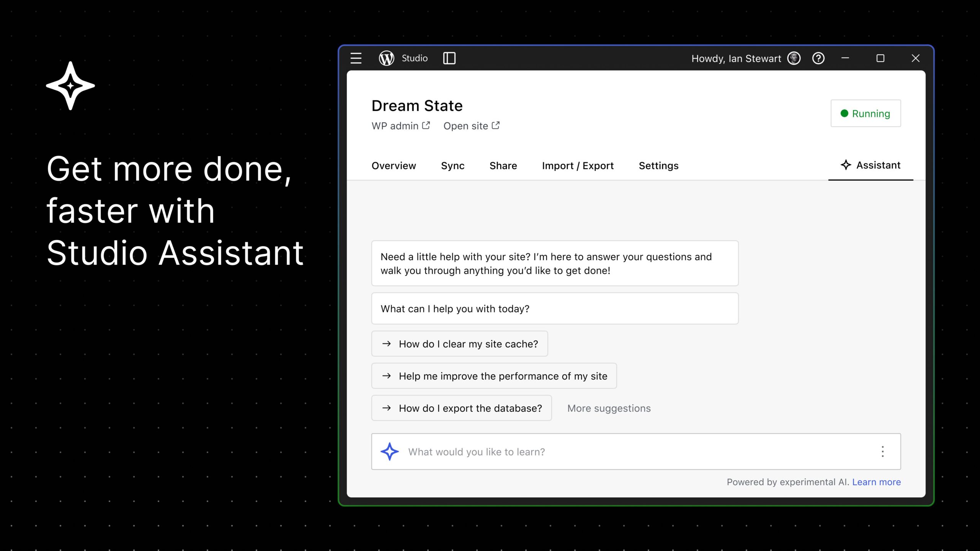
Task: Click the WordPress logo icon
Action: (x=387, y=58)
